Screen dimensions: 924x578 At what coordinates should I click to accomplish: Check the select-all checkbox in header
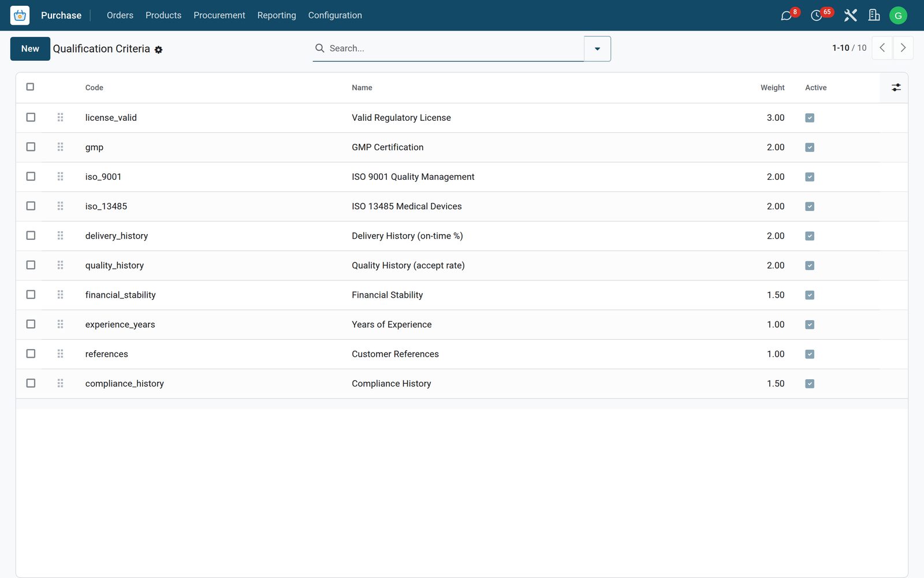(x=30, y=87)
